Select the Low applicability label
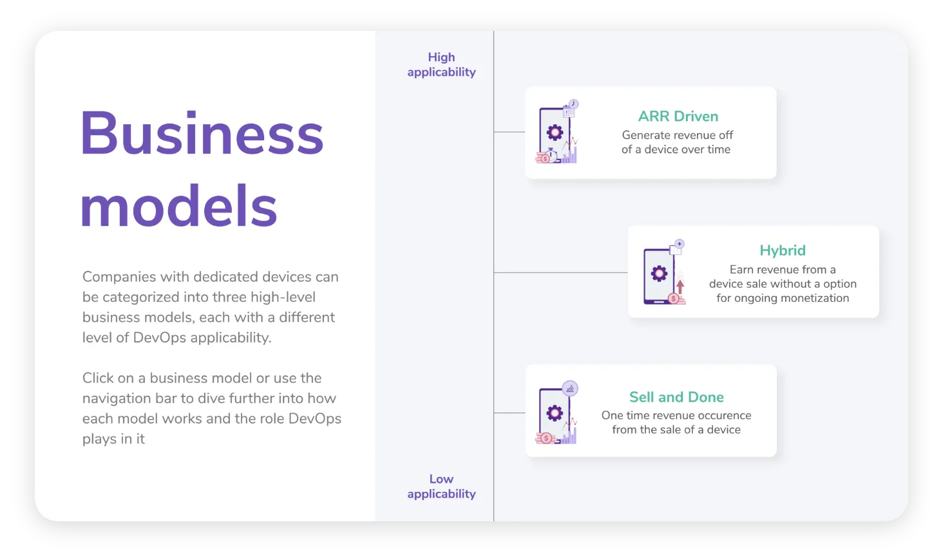Screen dimensions: 943x560 tap(441, 487)
